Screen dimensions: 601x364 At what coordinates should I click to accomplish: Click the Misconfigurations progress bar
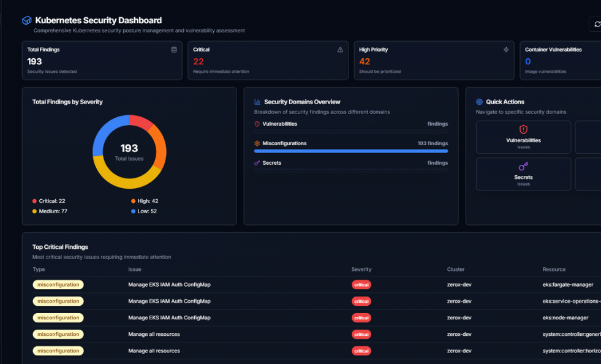coord(350,151)
